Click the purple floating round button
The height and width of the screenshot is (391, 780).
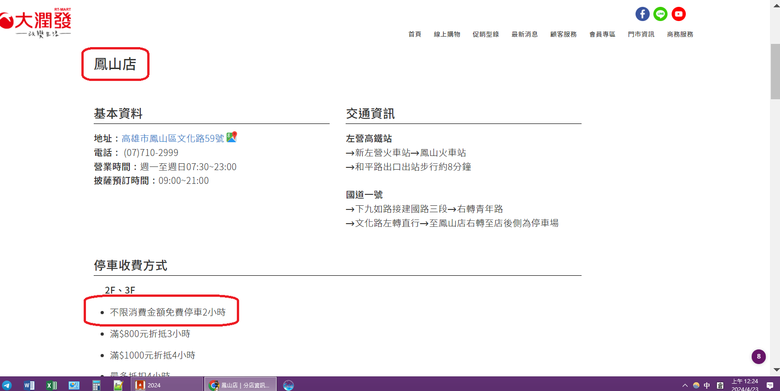[x=758, y=356]
